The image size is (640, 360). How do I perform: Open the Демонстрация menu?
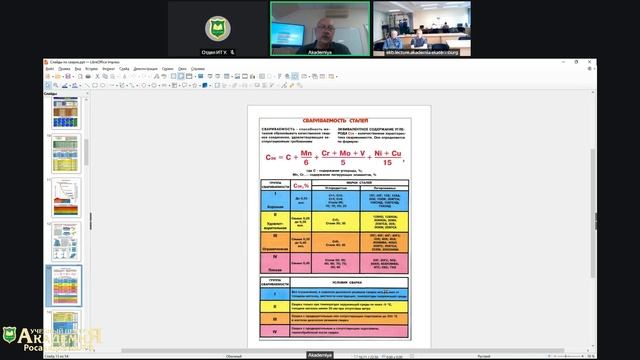[145, 69]
